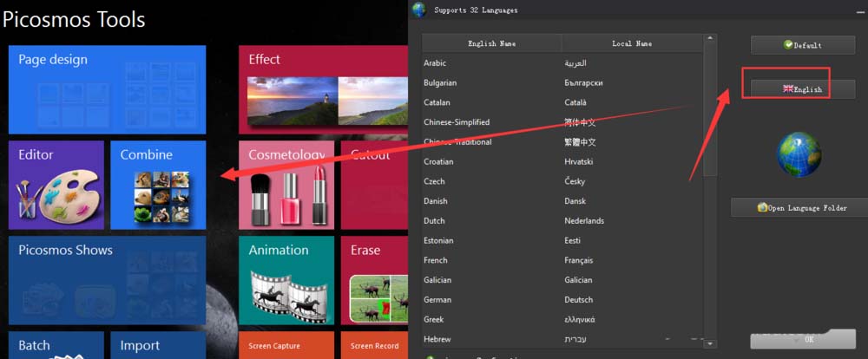Screen dimensions: 868x359
Task: Click Open Language Folder button
Action: pos(802,207)
